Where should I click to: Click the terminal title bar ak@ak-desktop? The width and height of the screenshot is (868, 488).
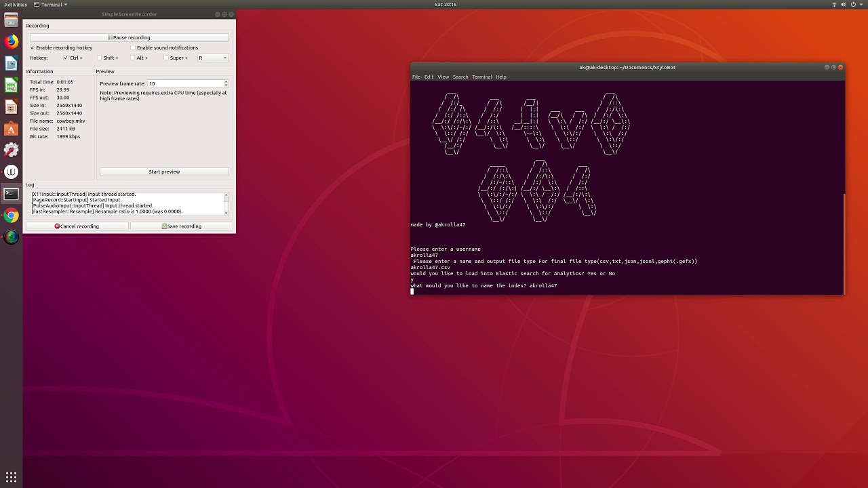coord(627,67)
